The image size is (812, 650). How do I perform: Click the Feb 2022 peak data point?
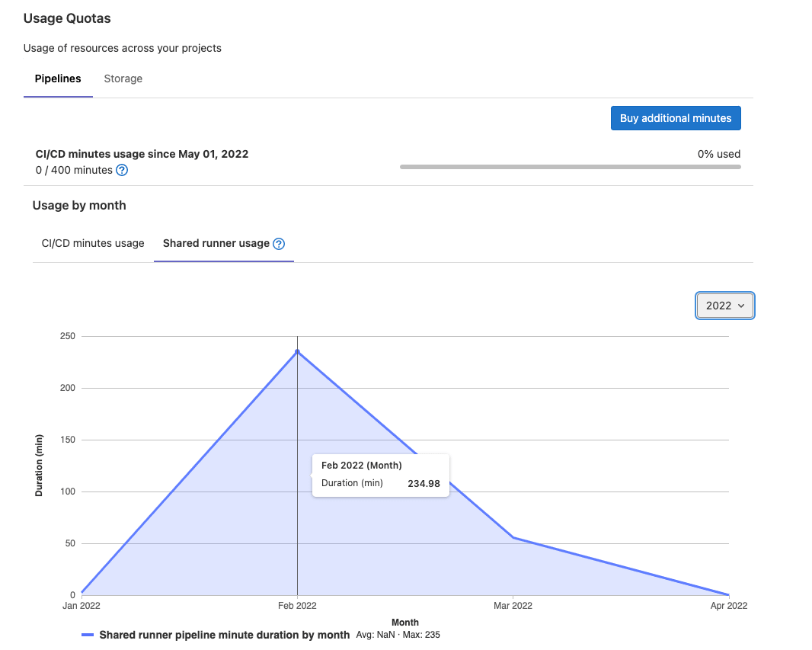[297, 351]
